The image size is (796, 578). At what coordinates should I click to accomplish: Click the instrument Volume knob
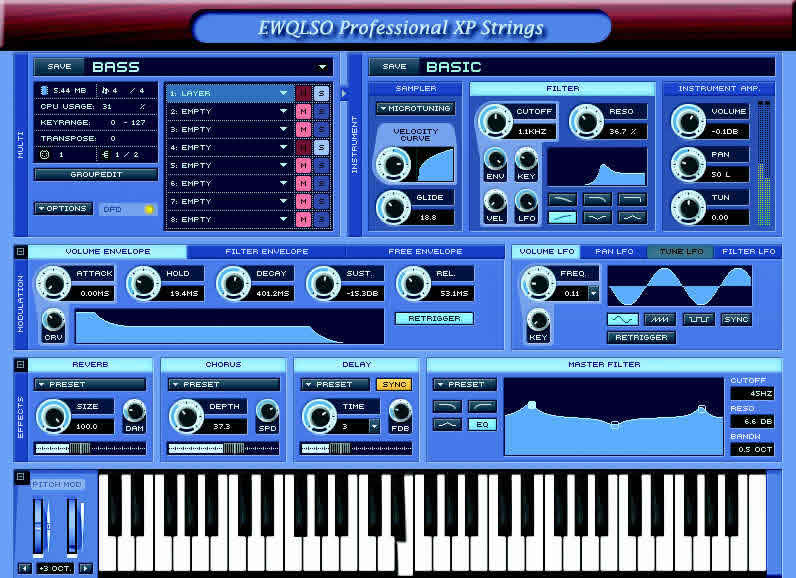[x=688, y=121]
